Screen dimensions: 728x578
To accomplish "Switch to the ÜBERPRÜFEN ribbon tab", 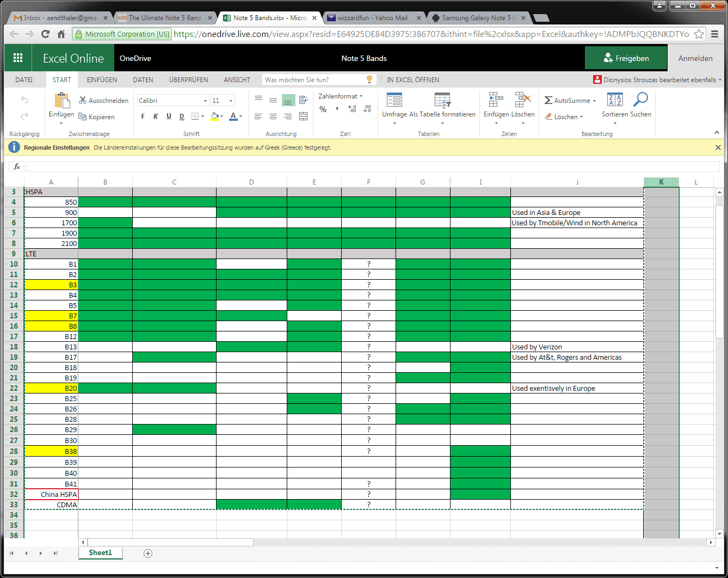I will tap(188, 79).
